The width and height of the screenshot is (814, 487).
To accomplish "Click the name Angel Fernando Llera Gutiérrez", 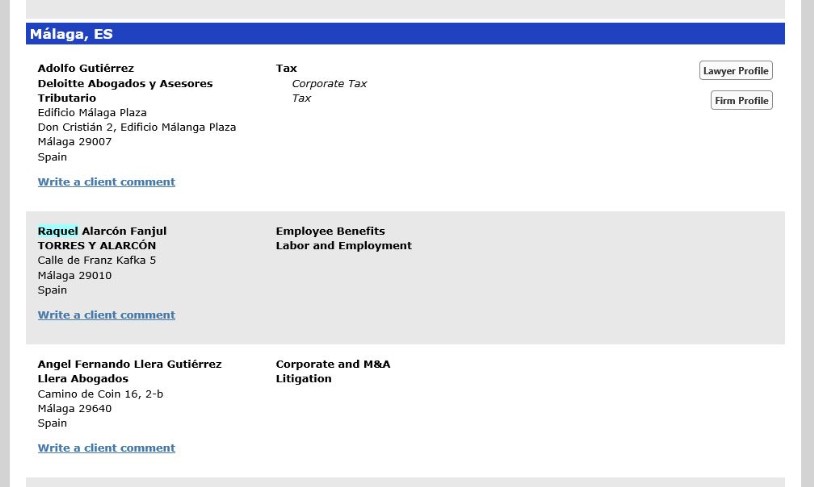I will [x=129, y=365].
